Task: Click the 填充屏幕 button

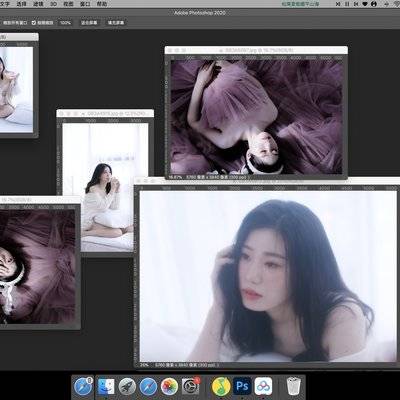Action: (116, 23)
